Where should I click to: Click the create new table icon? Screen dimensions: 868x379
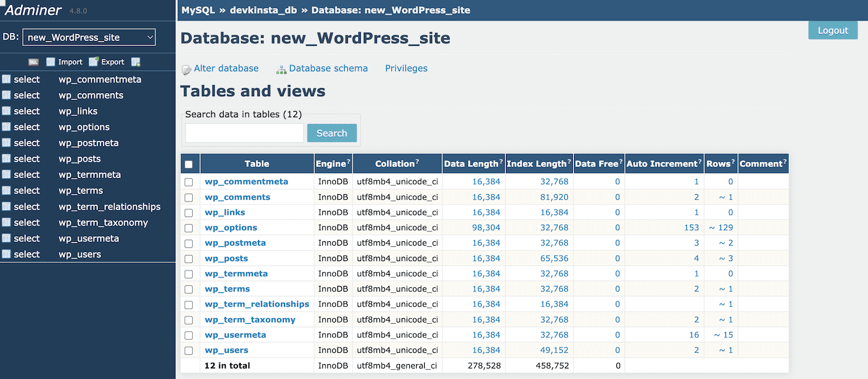point(136,62)
